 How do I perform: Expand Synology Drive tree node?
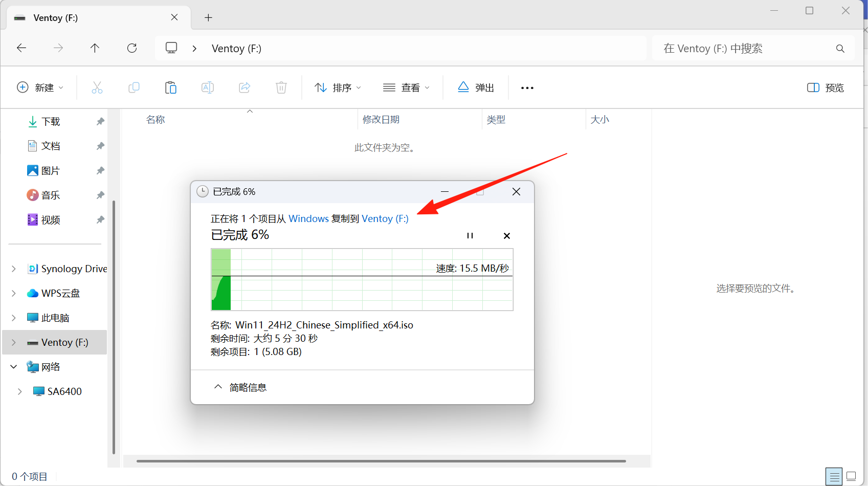[x=14, y=269]
